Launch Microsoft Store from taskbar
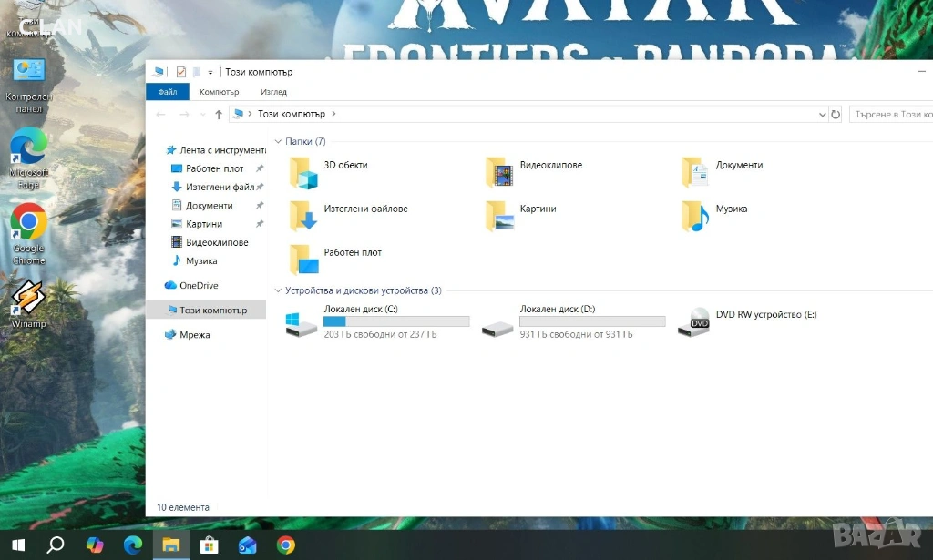Screen dimensions: 933x560 pos(209,545)
